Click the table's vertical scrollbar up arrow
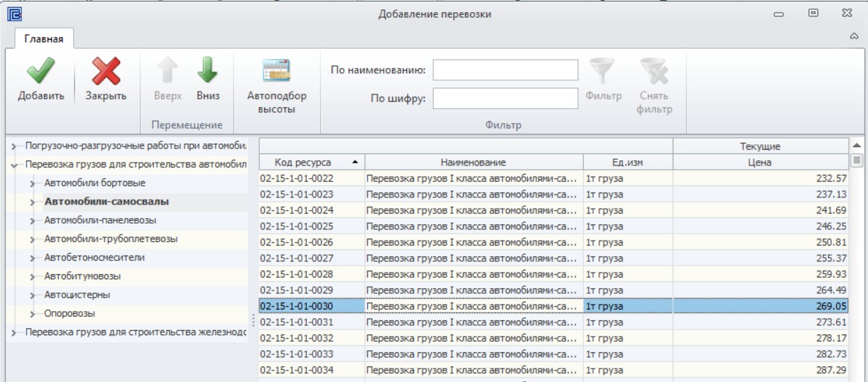 tap(857, 145)
